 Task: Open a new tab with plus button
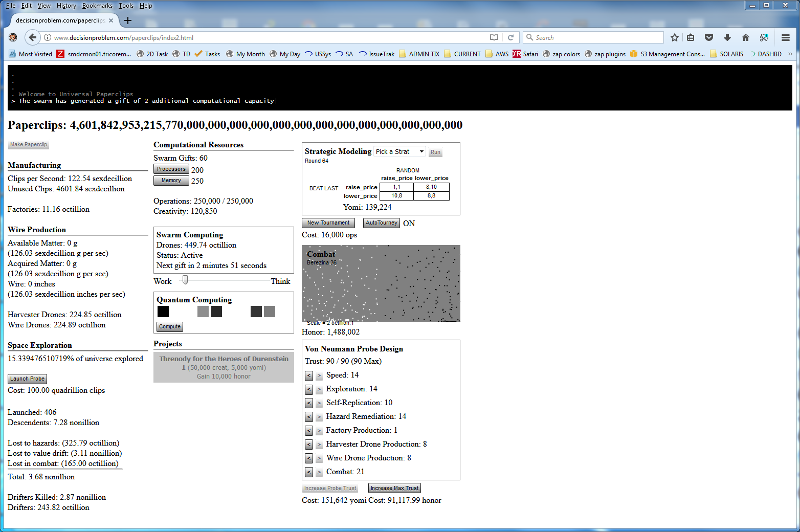click(x=128, y=20)
